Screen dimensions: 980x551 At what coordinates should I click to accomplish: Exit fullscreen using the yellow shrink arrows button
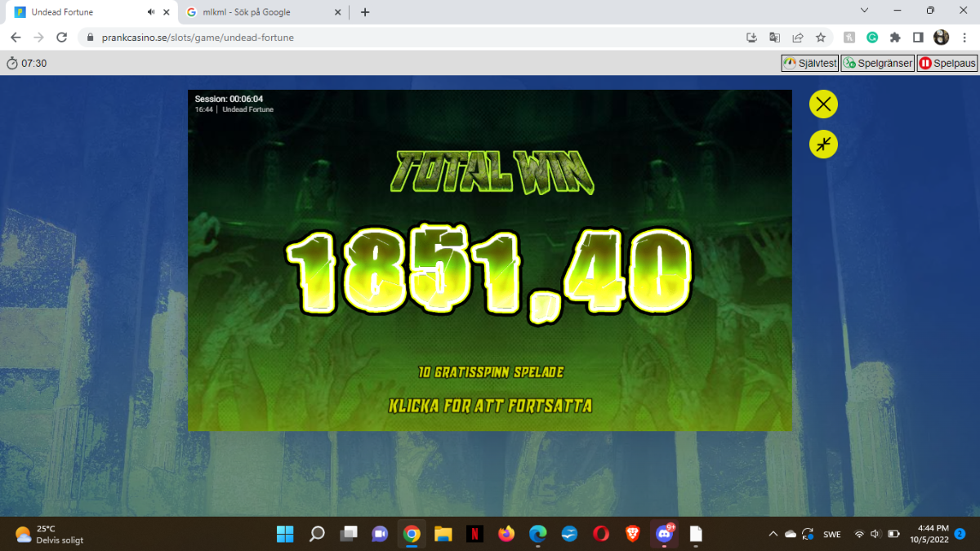coord(823,144)
